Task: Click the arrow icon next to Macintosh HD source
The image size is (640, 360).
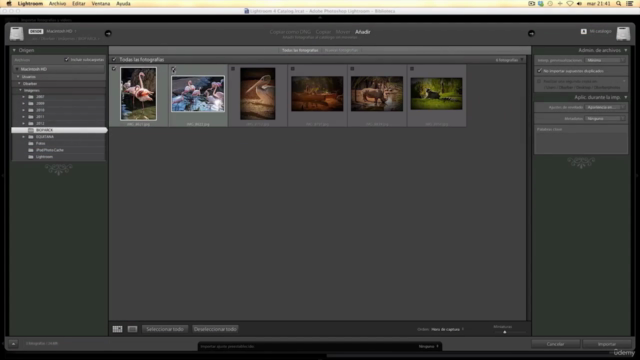Action: [x=108, y=33]
